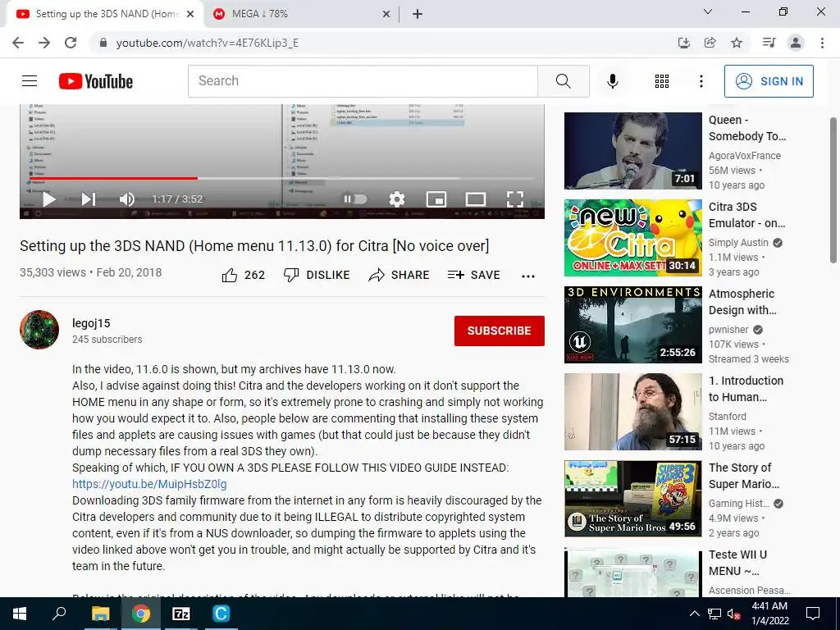The image size is (840, 630).
Task: Open Windows taskbar search
Action: point(59,614)
